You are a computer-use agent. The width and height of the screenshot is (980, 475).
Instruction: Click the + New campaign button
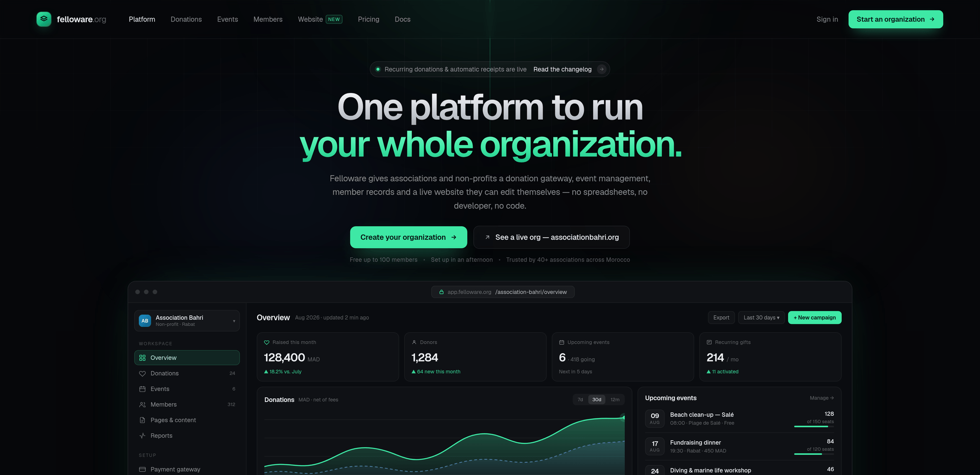tap(815, 318)
